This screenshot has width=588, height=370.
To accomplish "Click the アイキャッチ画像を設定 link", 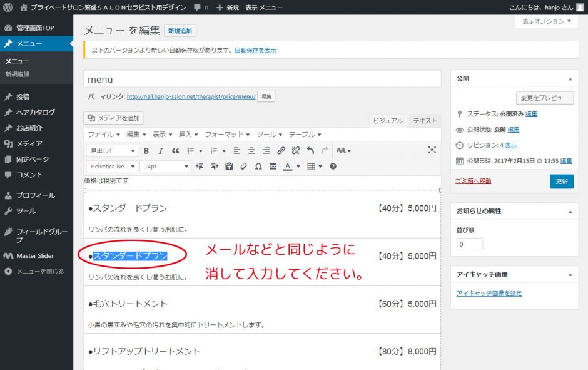I will [x=489, y=294].
